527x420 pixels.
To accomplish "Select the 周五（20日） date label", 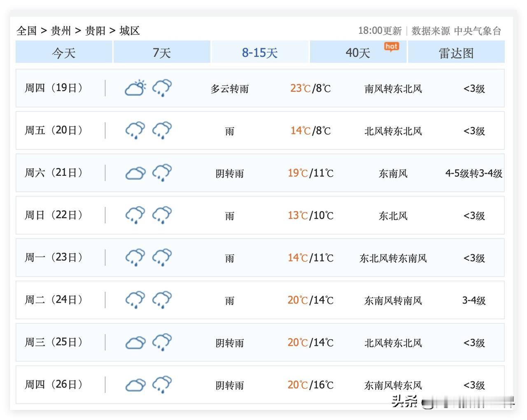I will tap(54, 130).
